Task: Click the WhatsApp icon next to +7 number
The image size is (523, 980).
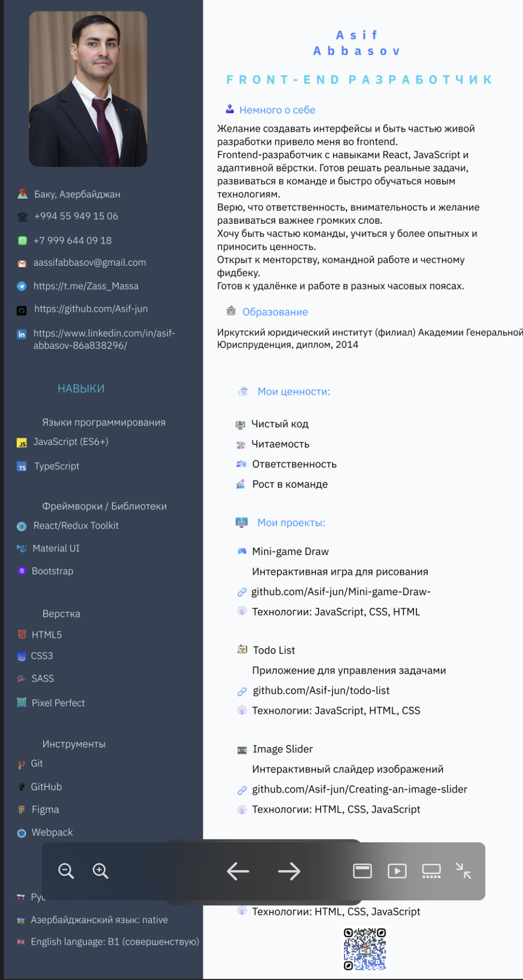Action: pyautogui.click(x=23, y=240)
